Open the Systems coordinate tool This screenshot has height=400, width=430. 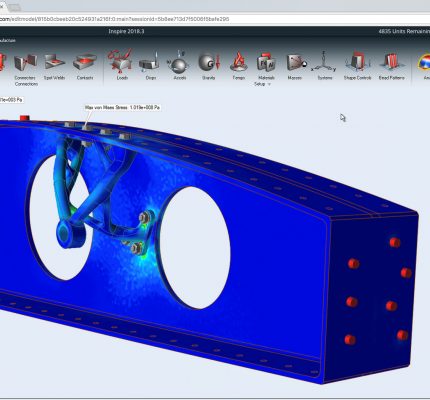(324, 62)
